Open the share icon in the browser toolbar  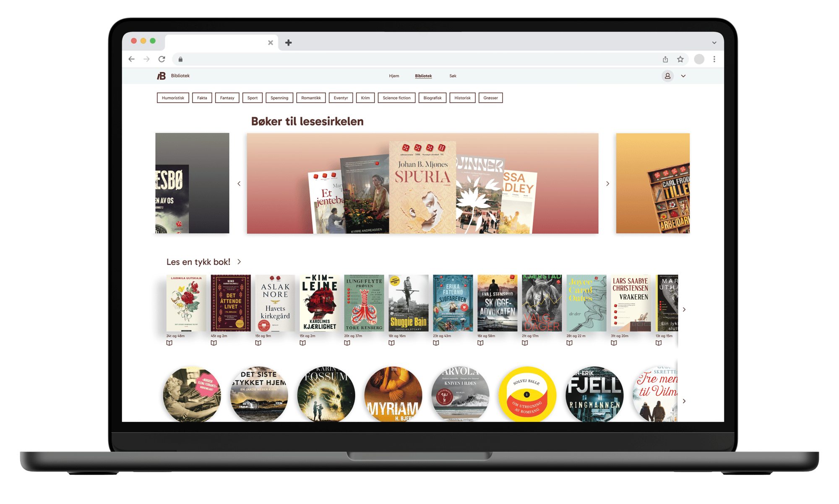coord(665,59)
